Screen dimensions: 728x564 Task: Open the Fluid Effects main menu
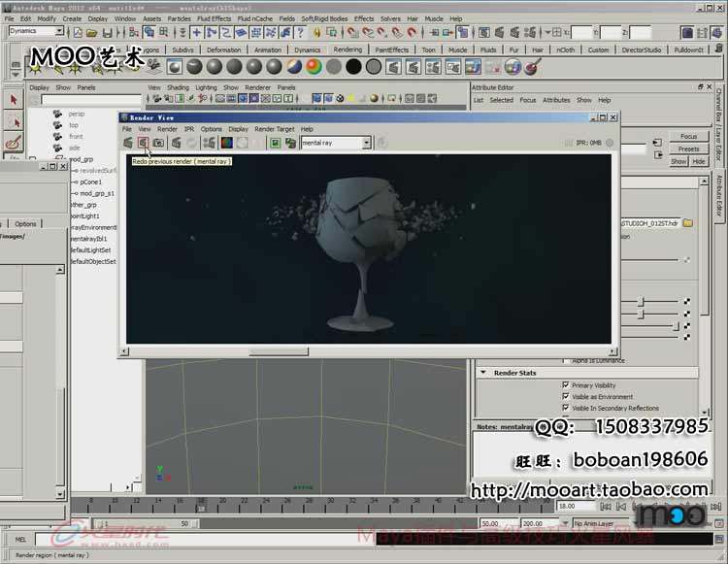click(x=215, y=18)
